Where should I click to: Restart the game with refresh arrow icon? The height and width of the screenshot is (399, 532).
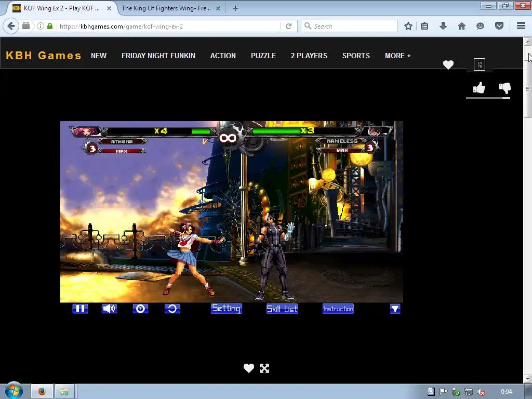point(172,309)
